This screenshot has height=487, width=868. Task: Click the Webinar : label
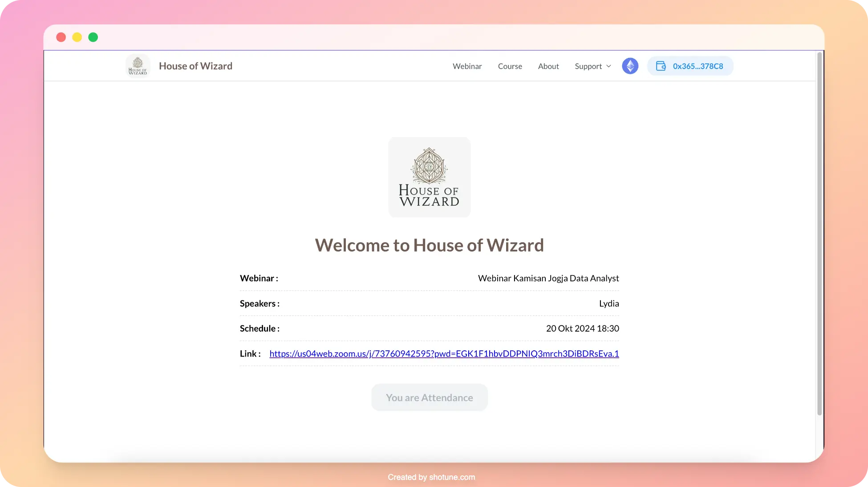259,278
